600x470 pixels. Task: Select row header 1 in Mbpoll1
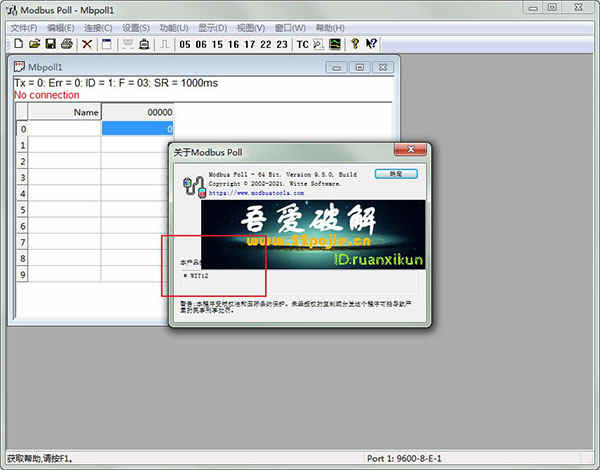tap(23, 145)
